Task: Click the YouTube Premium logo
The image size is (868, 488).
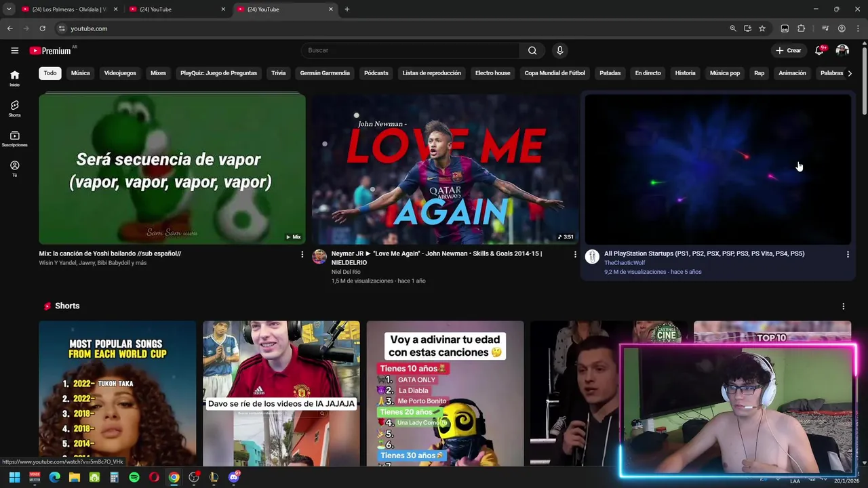Action: (x=51, y=51)
